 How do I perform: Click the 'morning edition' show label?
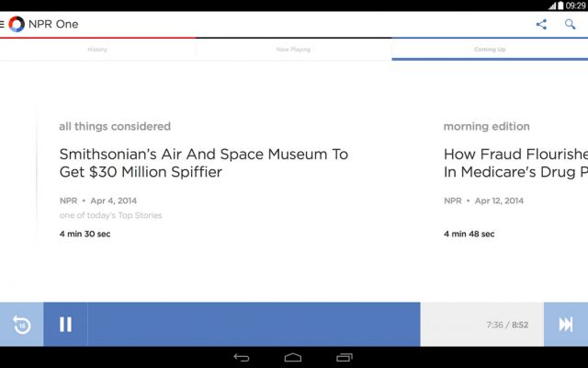[x=486, y=126]
